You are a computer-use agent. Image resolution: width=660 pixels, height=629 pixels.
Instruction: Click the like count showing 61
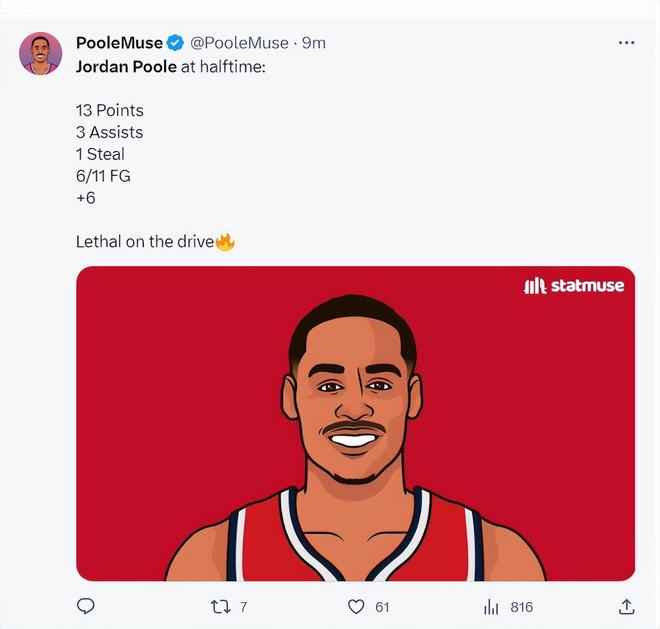pos(382,607)
